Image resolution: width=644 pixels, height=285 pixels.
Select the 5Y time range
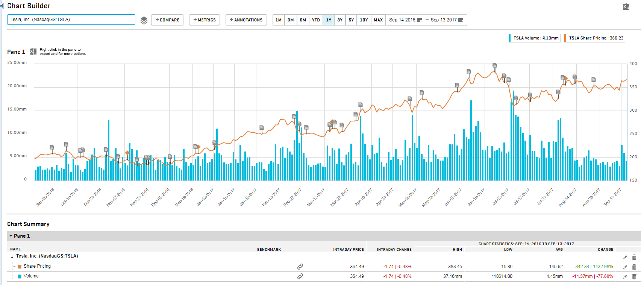(351, 20)
